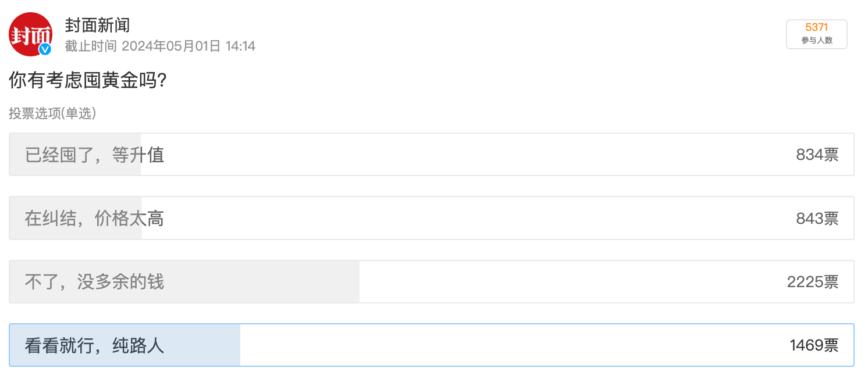Click the grey progress bar of 已经囤了

[75, 155]
